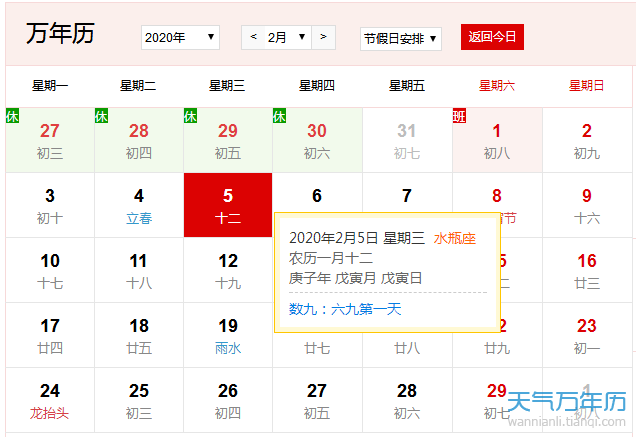Select February 1 初八 workday cell
Screen dimensions: 636x437
point(497,140)
